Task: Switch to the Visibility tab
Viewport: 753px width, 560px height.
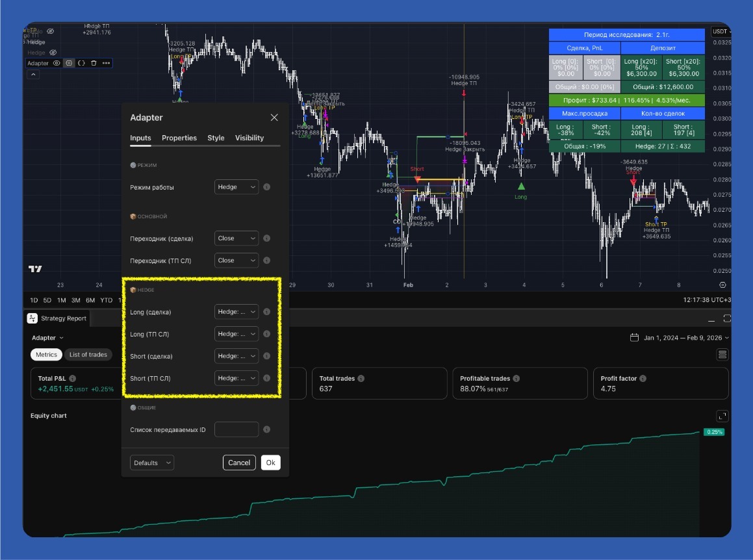Action: (249, 138)
